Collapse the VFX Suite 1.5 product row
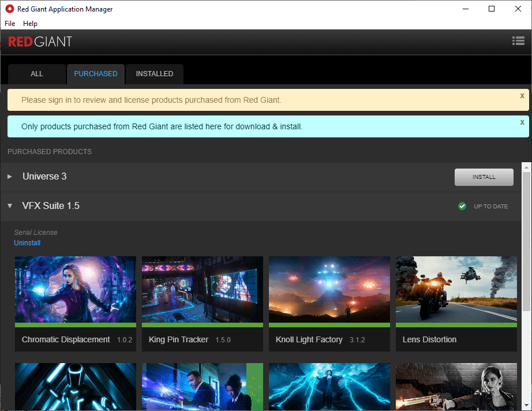532x411 pixels. pyautogui.click(x=10, y=206)
